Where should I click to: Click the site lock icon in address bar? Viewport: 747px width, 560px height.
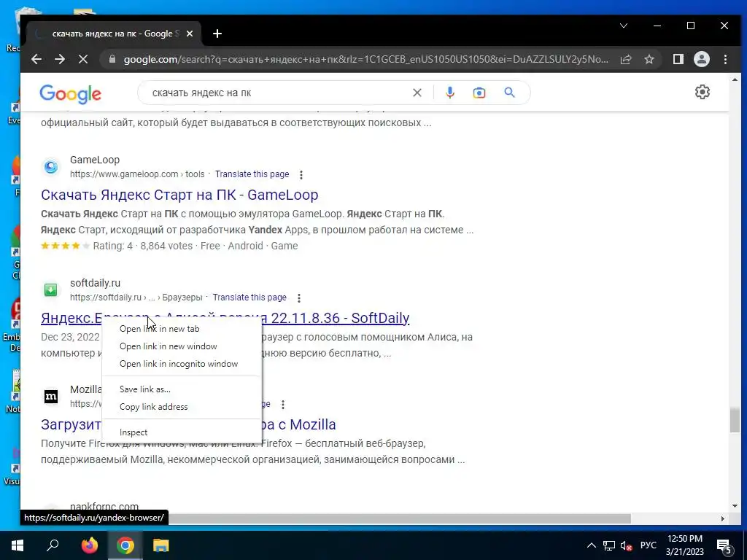[x=112, y=59]
